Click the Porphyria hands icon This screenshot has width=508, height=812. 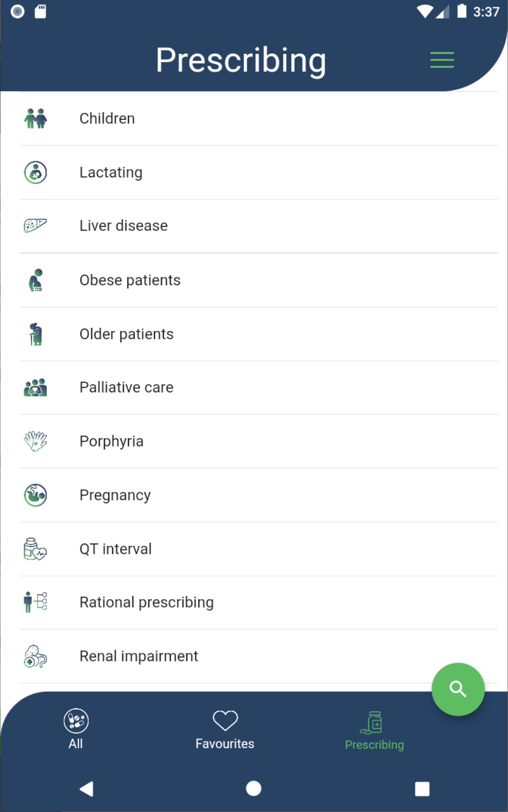click(x=35, y=441)
